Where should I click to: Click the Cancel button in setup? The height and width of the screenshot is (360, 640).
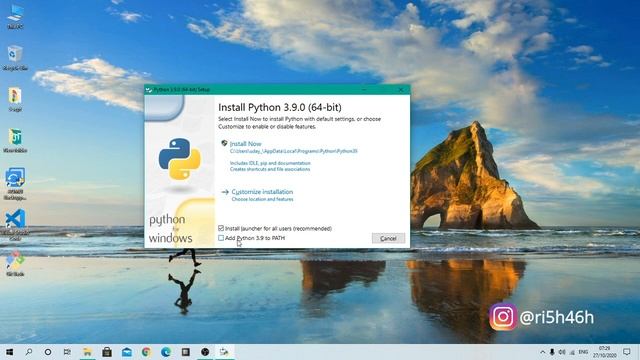(x=388, y=238)
